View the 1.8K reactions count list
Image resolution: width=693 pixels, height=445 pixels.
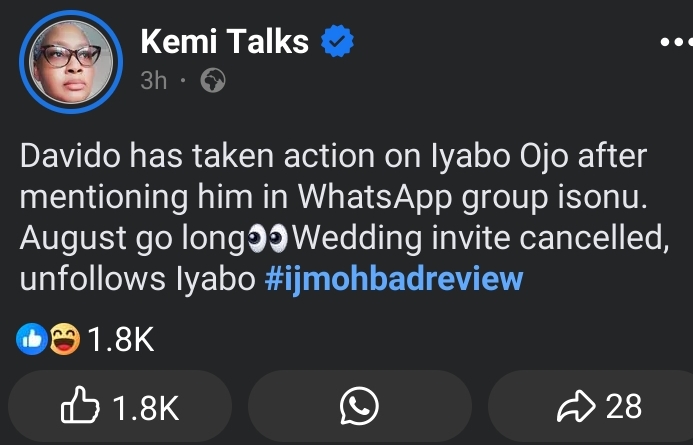[x=121, y=341]
